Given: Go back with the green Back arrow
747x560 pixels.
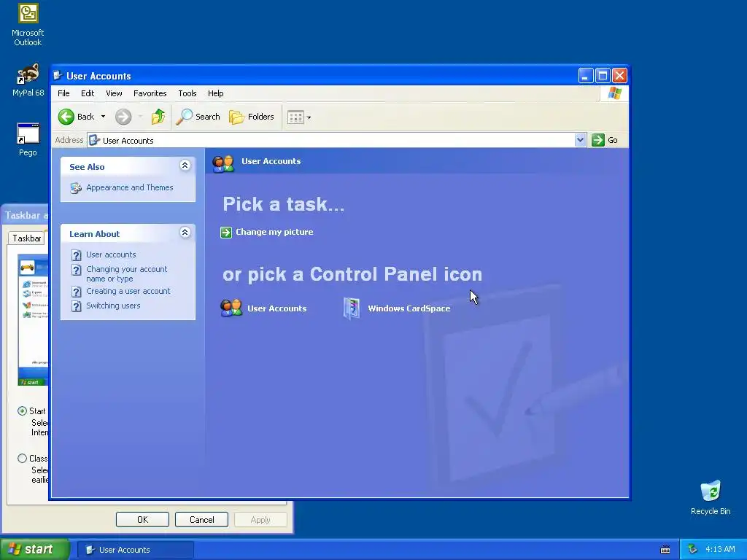Looking at the screenshot, I should click(x=66, y=117).
